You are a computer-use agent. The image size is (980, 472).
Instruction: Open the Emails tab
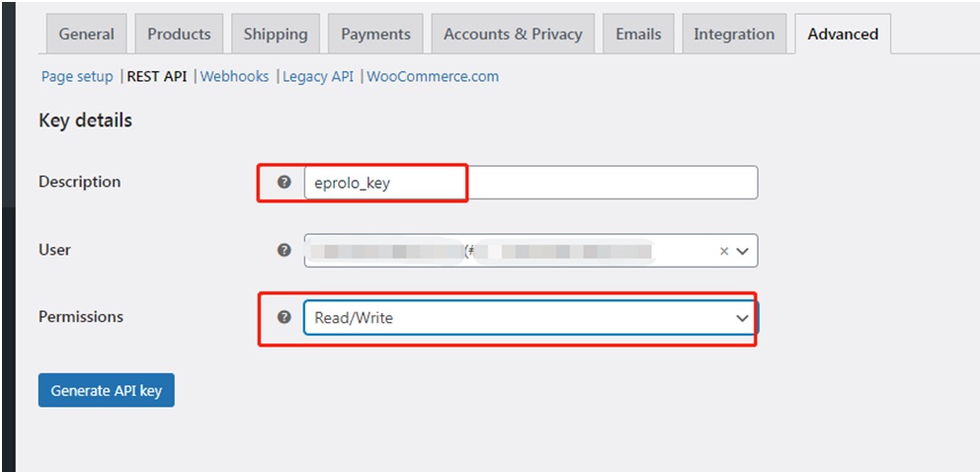click(x=638, y=34)
